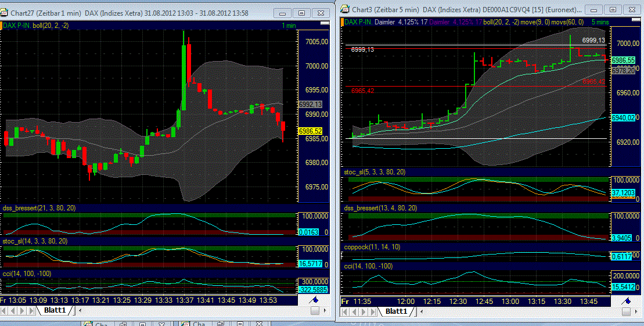
Task: Click the grey price tag 6992,13
Action: (x=311, y=105)
